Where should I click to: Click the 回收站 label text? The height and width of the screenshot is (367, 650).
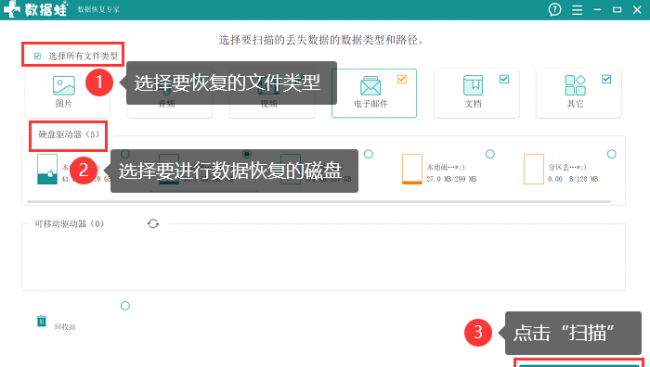pyautogui.click(x=65, y=327)
